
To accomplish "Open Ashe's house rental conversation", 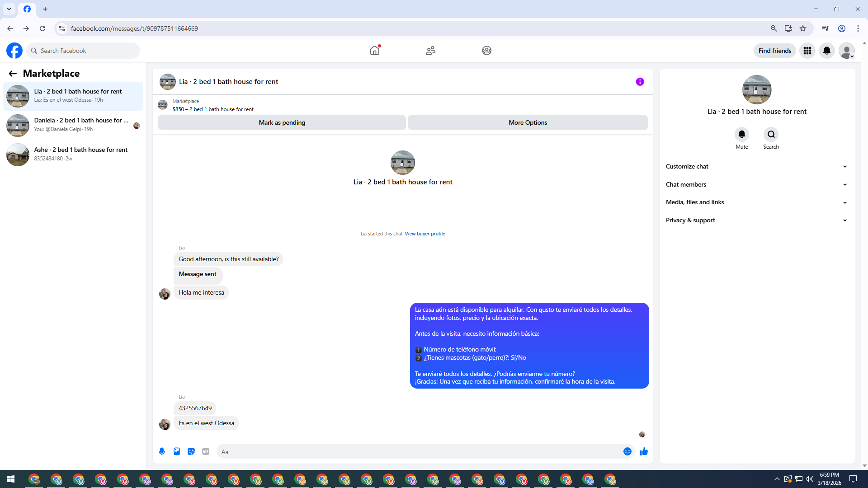I will [x=73, y=154].
